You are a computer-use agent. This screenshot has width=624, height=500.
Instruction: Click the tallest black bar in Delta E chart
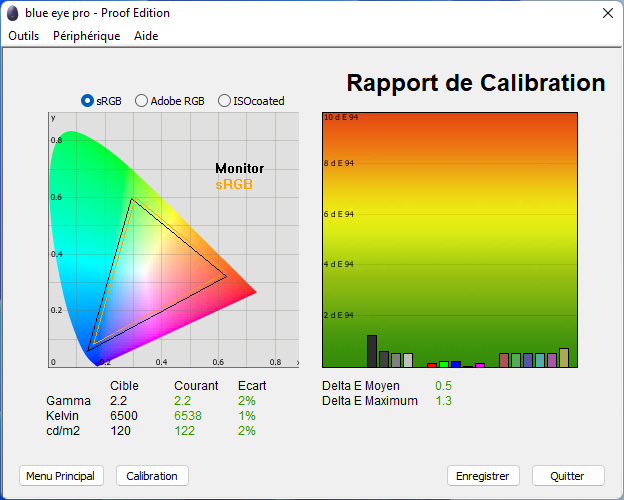pyautogui.click(x=372, y=351)
